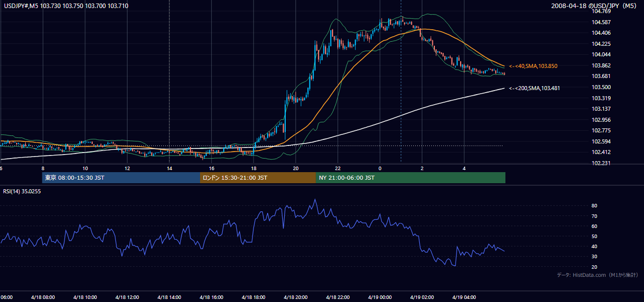This screenshot has height=302, width=644.
Task: Click RSI scale level 30
Action: click(595, 256)
